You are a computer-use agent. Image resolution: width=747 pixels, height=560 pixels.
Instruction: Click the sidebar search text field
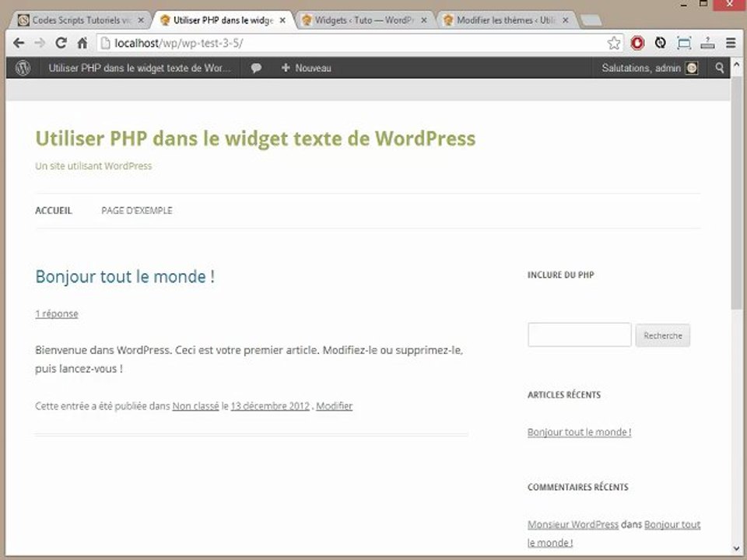tap(579, 334)
